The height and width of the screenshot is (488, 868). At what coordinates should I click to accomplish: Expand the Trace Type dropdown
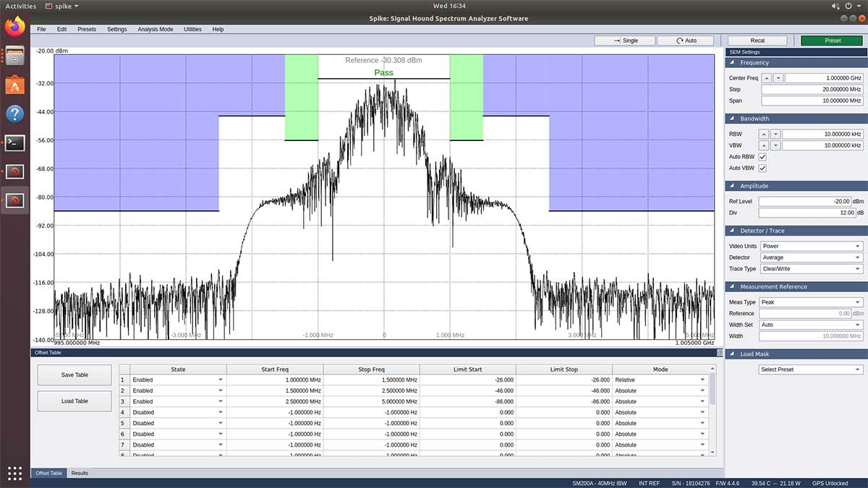point(811,269)
